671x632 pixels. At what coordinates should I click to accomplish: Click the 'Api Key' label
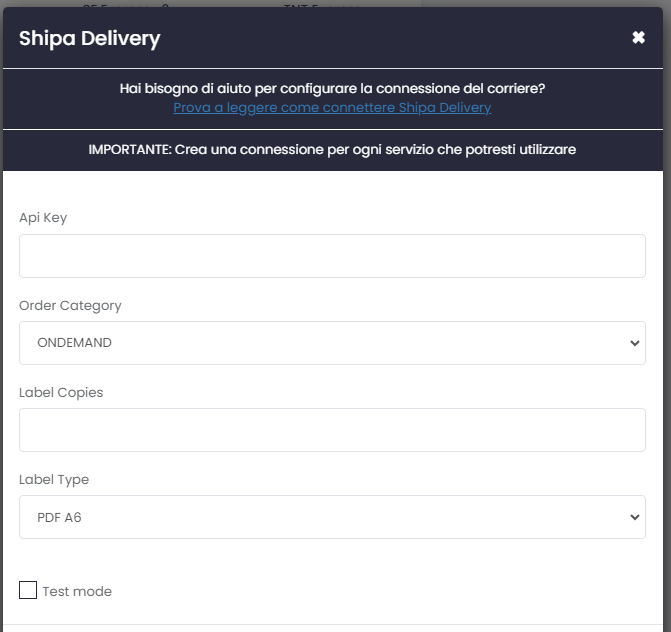tap(43, 218)
